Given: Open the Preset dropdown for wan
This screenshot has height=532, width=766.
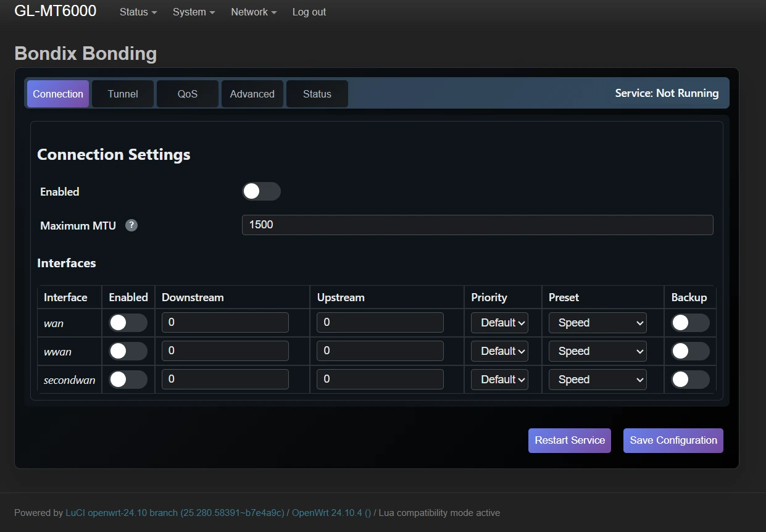Looking at the screenshot, I should coord(597,323).
